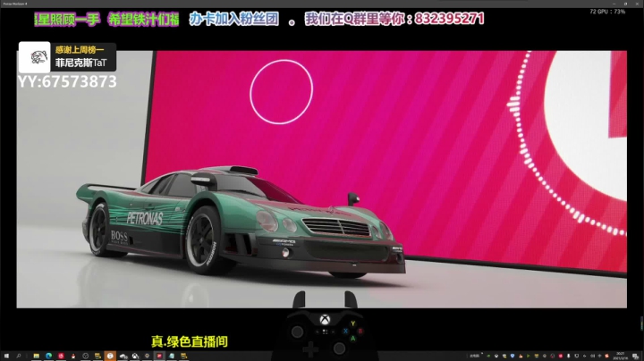Click the B button on controller overlay
The image size is (644, 361).
coord(360,331)
